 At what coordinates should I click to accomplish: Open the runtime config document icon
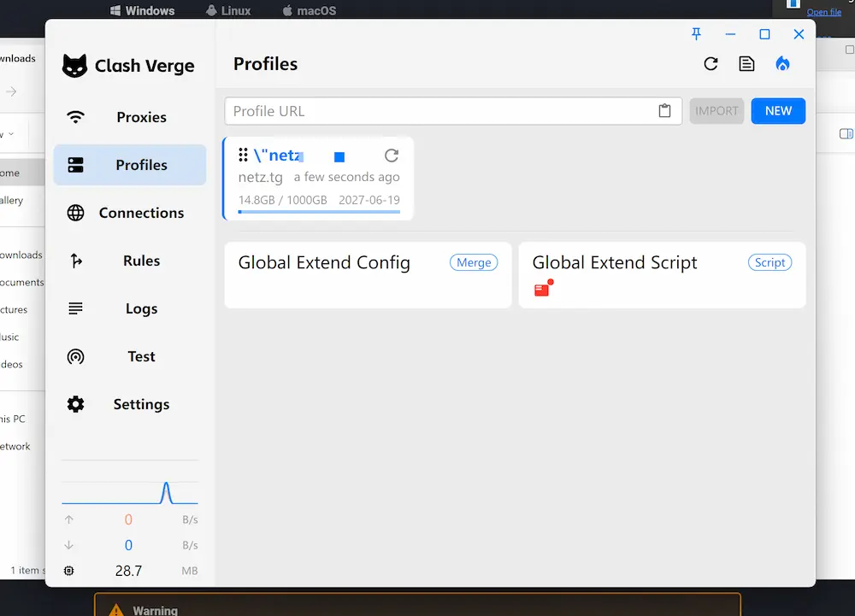coord(746,64)
